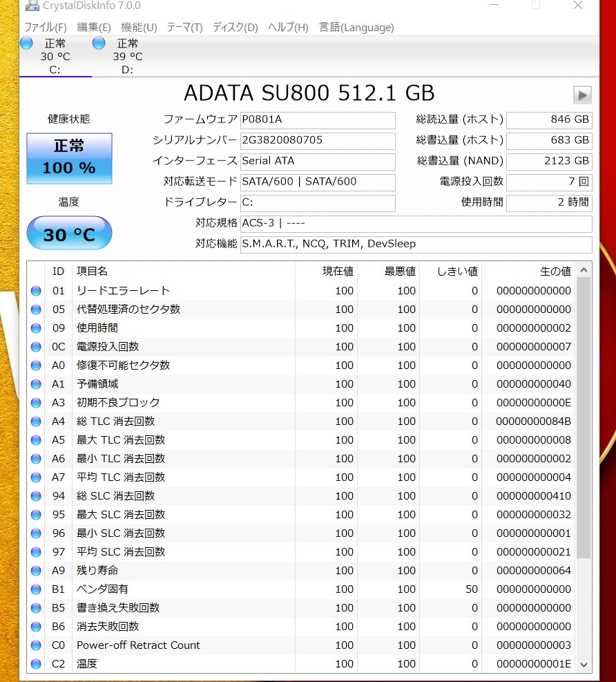Viewport: 616px width, 682px height.
Task: Click the status icon for 初期不良ブロック row
Action: tap(36, 404)
